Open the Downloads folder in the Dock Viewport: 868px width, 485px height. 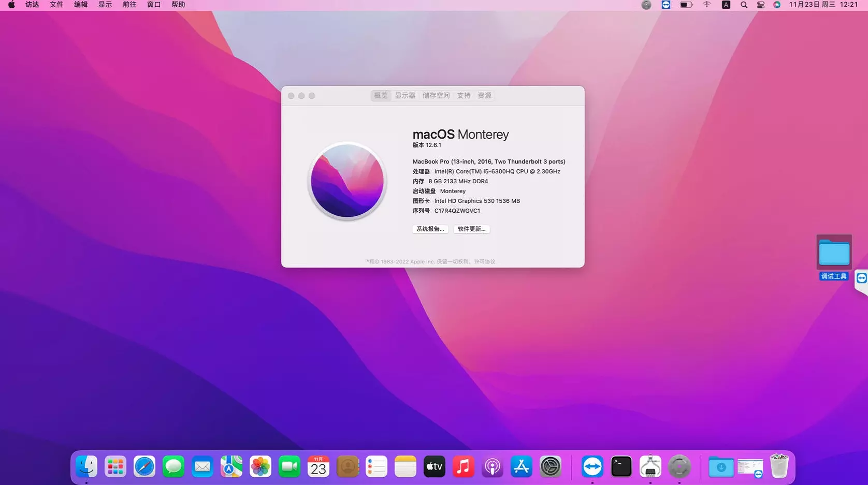722,466
